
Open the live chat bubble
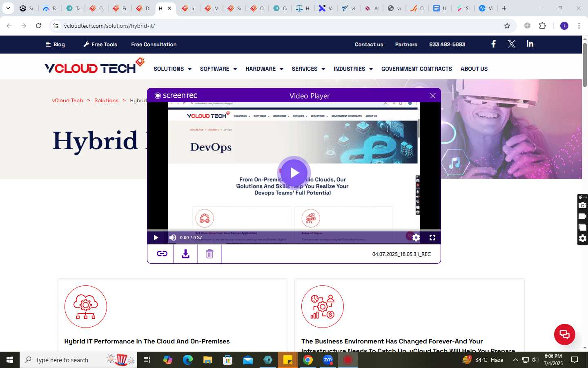(564, 334)
